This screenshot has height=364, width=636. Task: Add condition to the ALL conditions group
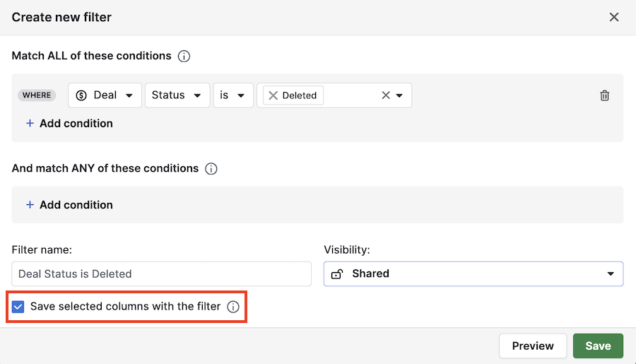click(x=76, y=124)
